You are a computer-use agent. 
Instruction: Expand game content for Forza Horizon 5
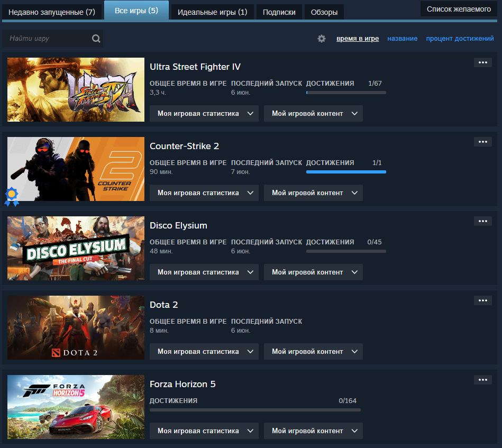313,431
